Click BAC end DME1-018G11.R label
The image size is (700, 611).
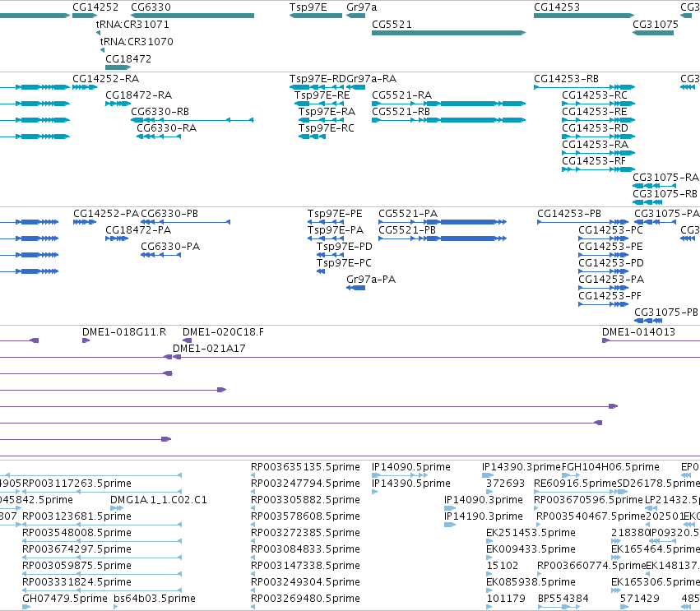tap(124, 332)
